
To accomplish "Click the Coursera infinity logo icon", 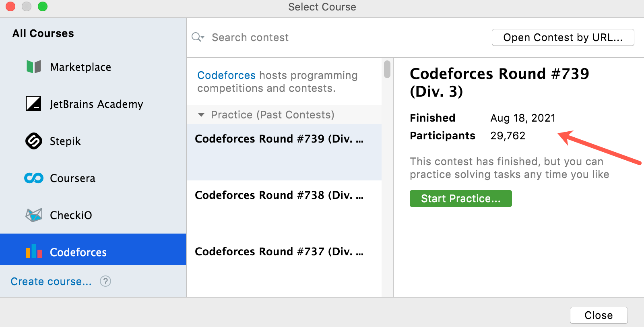I will coord(34,178).
